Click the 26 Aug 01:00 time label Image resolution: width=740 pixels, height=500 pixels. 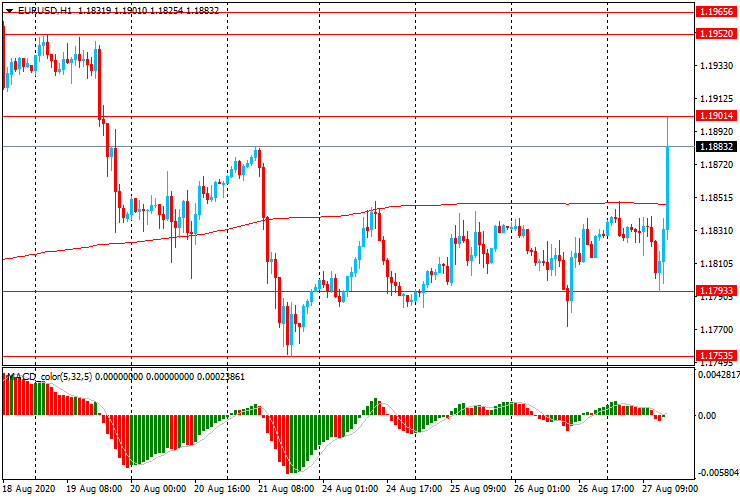tap(543, 490)
